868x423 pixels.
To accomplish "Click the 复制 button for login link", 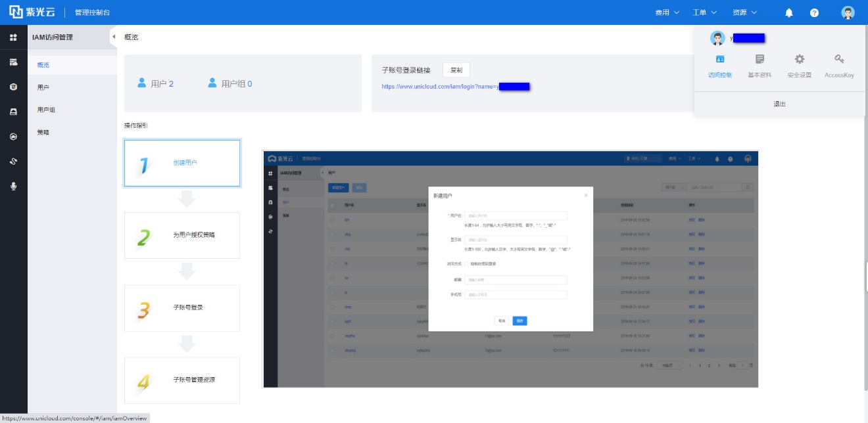I will click(456, 70).
